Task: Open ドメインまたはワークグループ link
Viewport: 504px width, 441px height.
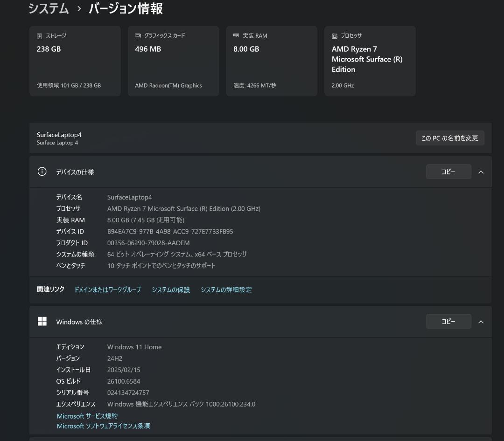Action: pos(108,289)
